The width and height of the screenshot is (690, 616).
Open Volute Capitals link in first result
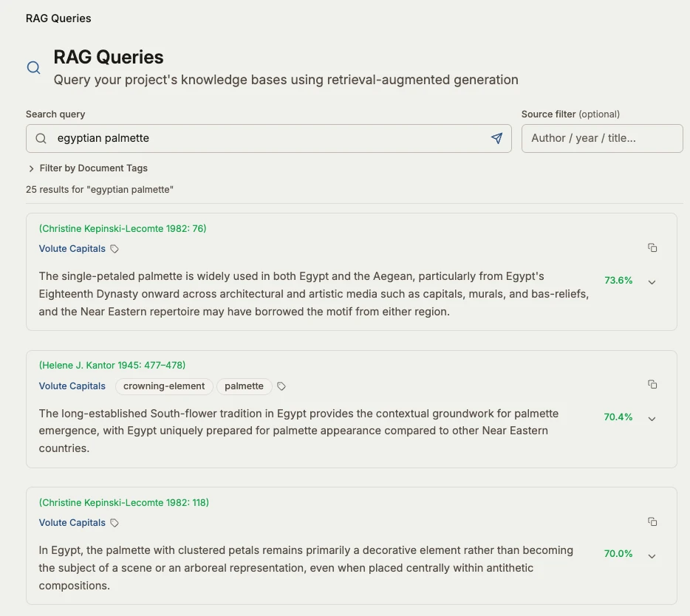(x=72, y=249)
